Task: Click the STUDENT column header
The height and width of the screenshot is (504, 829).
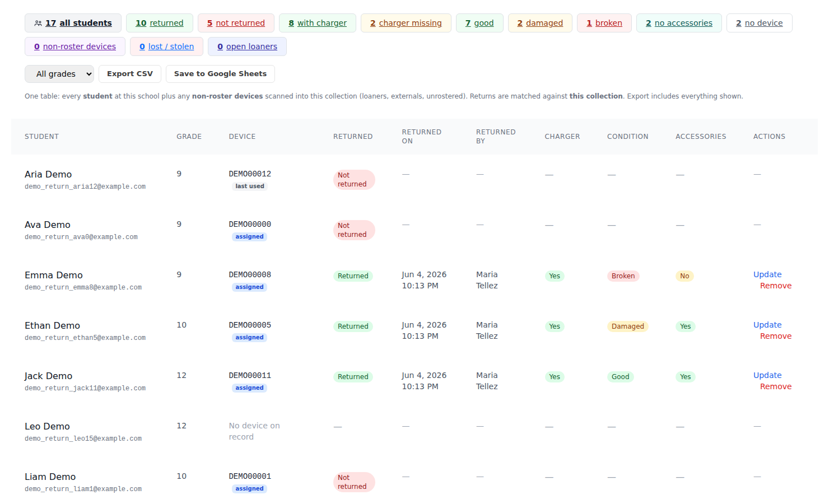Action: (x=41, y=137)
